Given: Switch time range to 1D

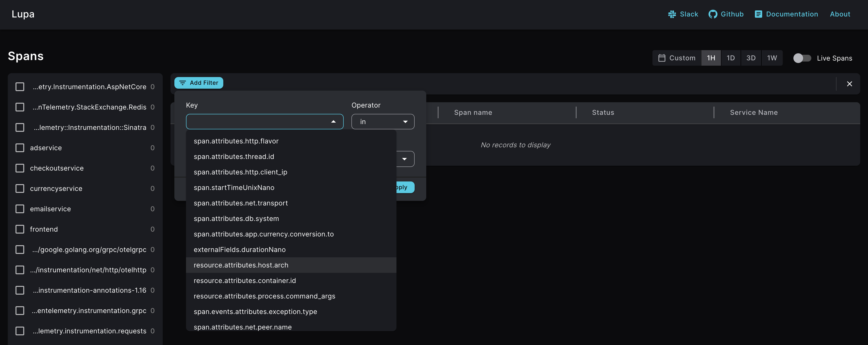Looking at the screenshot, I should tap(731, 58).
